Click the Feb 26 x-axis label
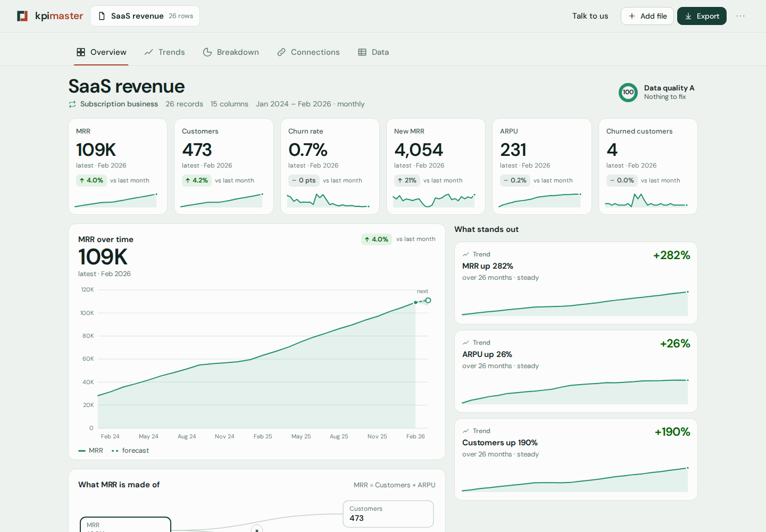The width and height of the screenshot is (766, 532). tap(415, 436)
